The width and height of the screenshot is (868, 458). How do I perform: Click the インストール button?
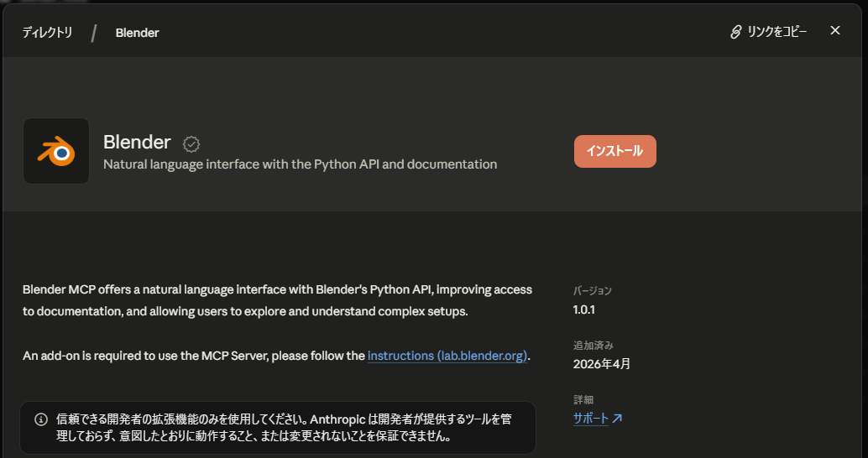(615, 151)
